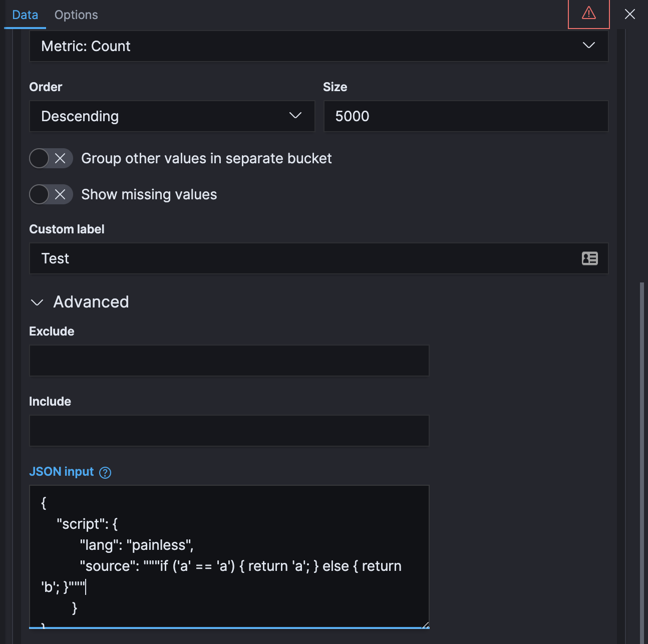Select the Descending order control
648x644 pixels.
172,116
